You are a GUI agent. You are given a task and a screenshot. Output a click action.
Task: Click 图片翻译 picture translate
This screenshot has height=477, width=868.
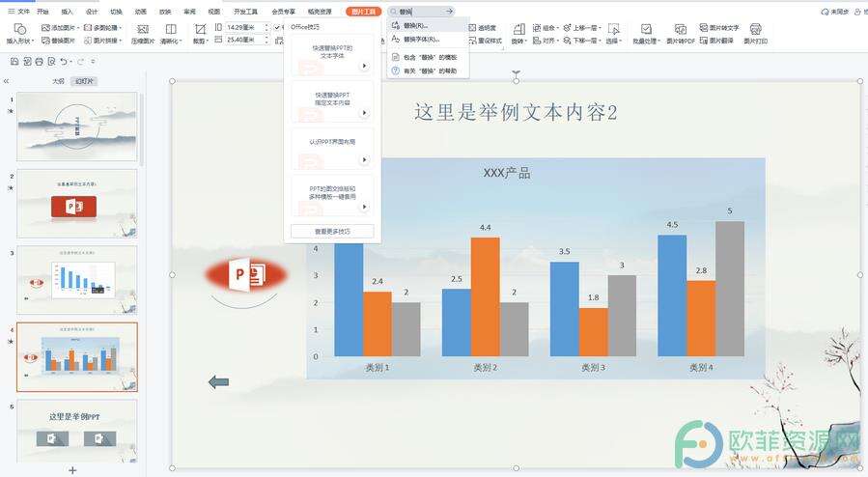[x=716, y=41]
